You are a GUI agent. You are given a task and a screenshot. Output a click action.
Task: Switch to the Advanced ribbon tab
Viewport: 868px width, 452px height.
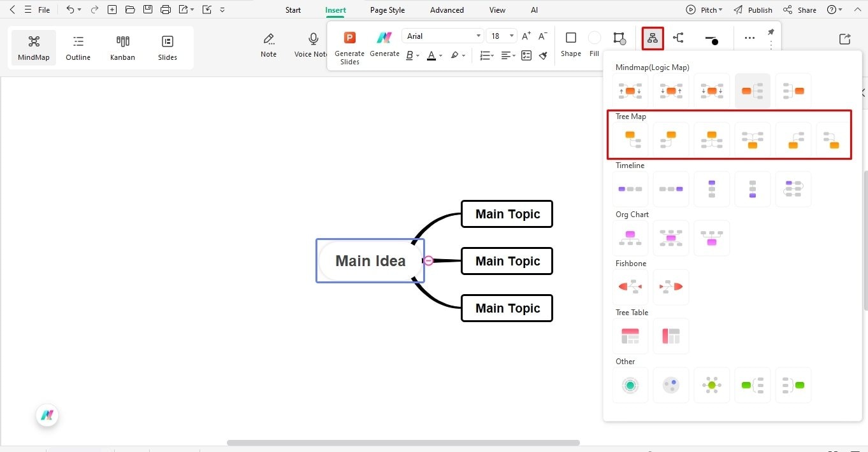(x=446, y=10)
